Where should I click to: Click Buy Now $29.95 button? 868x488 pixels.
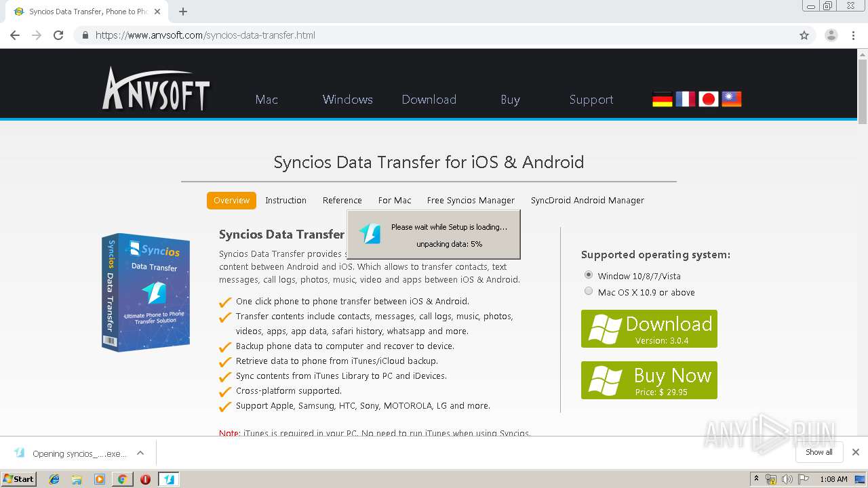coord(649,380)
